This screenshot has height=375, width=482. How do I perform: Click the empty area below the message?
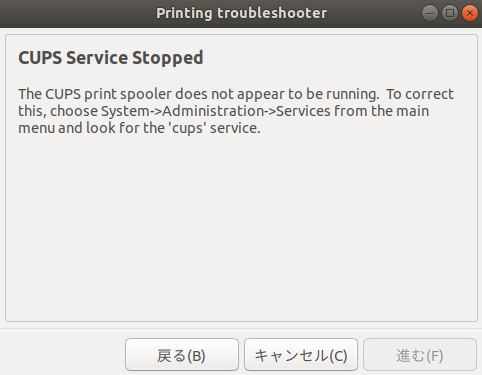241,227
